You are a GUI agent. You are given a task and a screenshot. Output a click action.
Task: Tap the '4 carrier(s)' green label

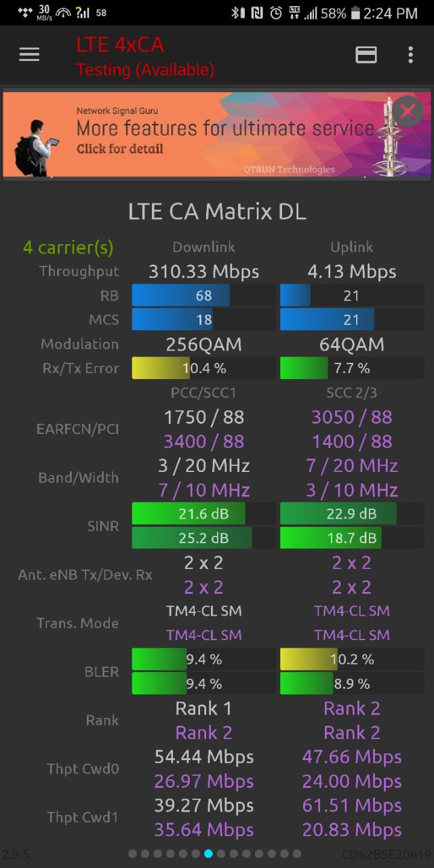tap(68, 248)
